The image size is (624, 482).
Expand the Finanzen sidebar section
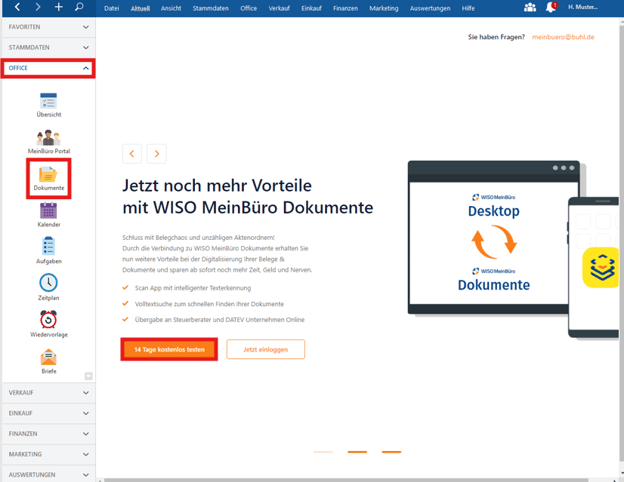pos(48,433)
